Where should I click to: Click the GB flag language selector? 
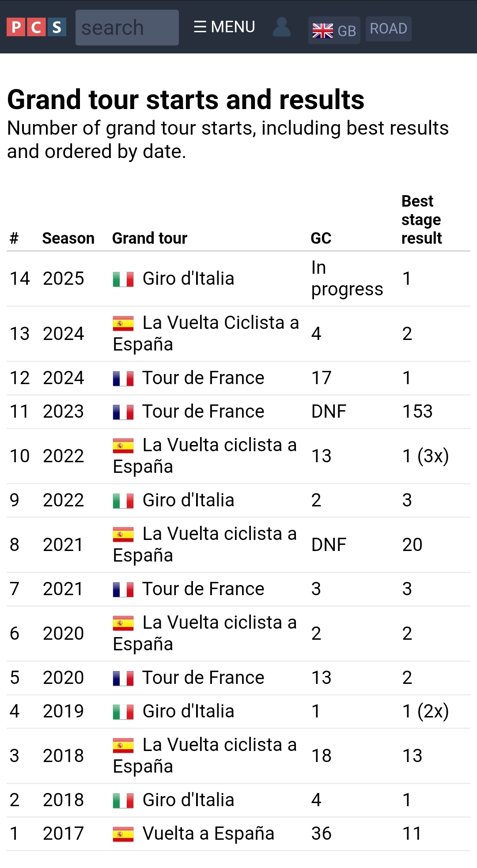pos(334,30)
